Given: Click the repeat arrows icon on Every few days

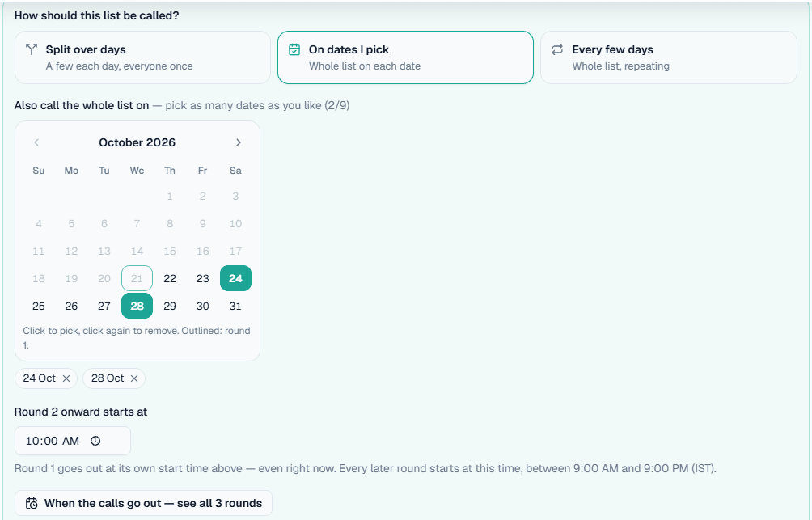Looking at the screenshot, I should [557, 49].
